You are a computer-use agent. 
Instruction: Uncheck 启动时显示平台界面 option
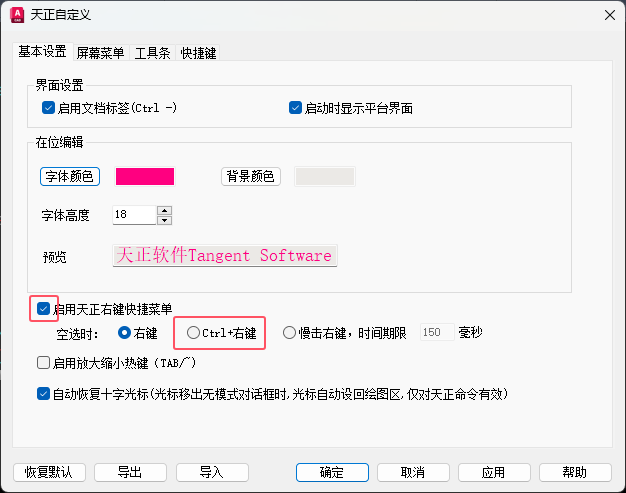(295, 108)
